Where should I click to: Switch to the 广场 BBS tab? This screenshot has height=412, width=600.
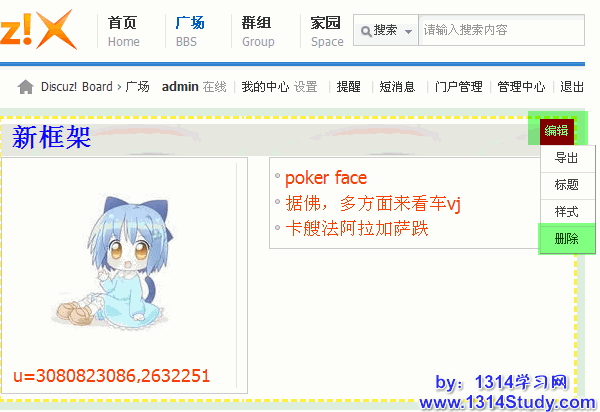click(189, 31)
